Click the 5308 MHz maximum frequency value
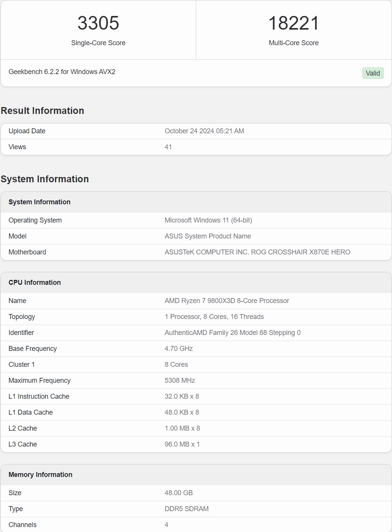 (180, 380)
